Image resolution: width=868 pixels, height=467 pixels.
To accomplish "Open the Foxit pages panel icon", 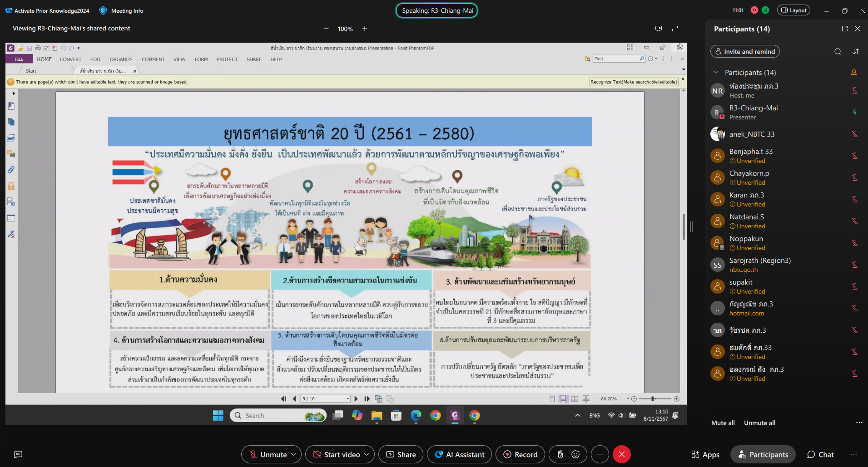I will (x=11, y=122).
